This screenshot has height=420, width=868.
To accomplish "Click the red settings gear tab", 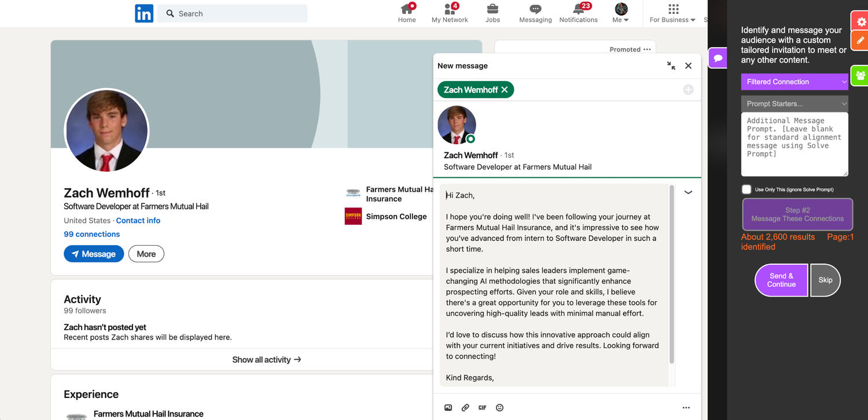I will (861, 22).
